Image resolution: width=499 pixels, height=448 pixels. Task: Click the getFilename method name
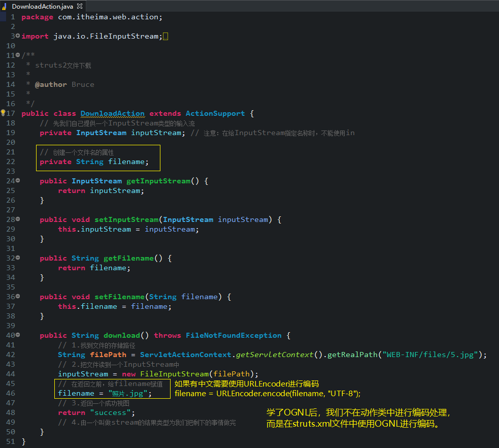[128, 258]
